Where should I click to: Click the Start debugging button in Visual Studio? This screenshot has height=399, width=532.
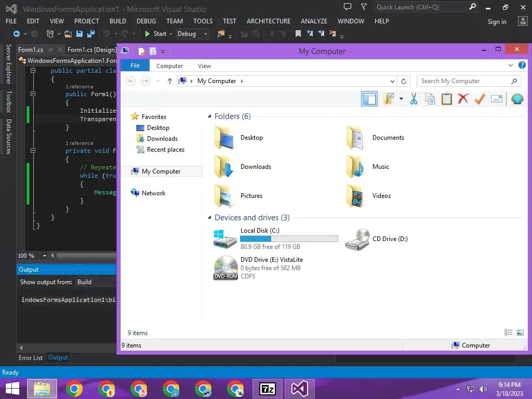point(156,34)
